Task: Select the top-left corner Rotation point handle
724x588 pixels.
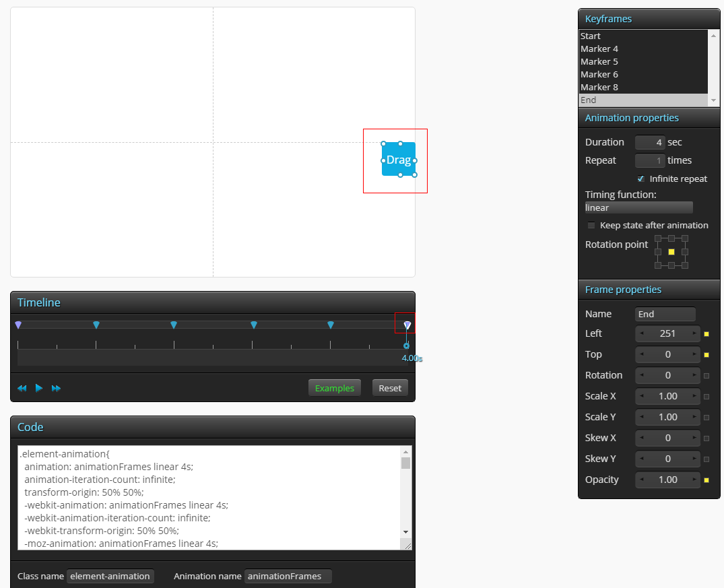Action: (x=657, y=237)
